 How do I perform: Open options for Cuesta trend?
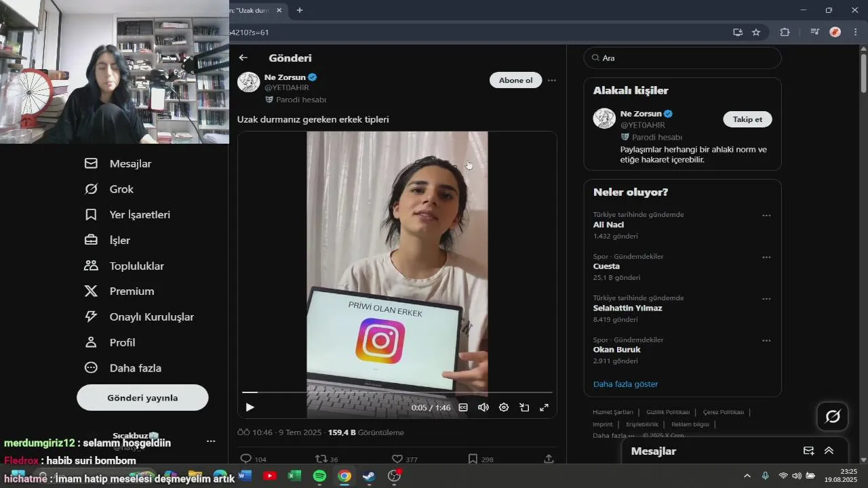pyautogui.click(x=766, y=258)
